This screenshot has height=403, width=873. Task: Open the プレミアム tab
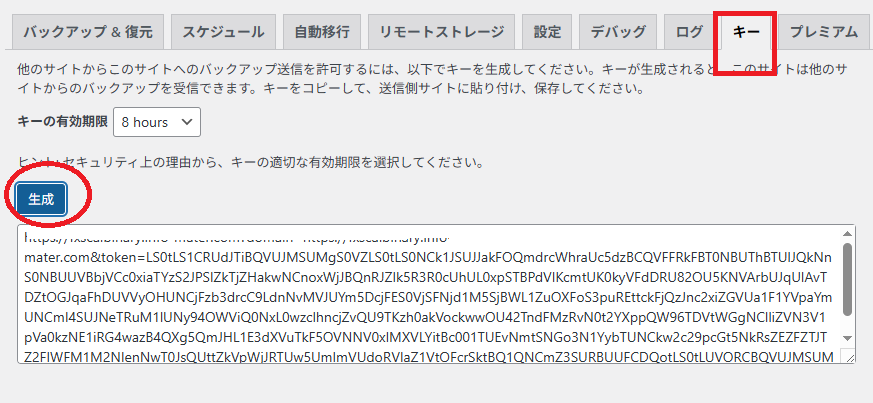pyautogui.click(x=823, y=32)
